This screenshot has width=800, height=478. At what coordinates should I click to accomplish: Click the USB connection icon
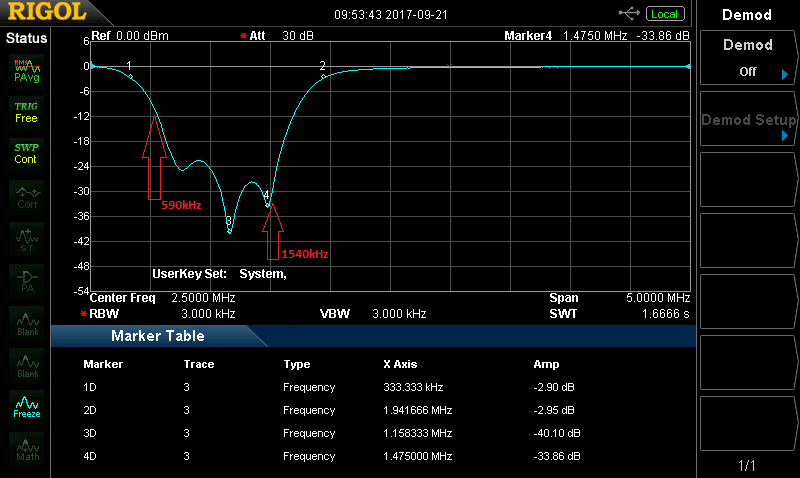(630, 13)
